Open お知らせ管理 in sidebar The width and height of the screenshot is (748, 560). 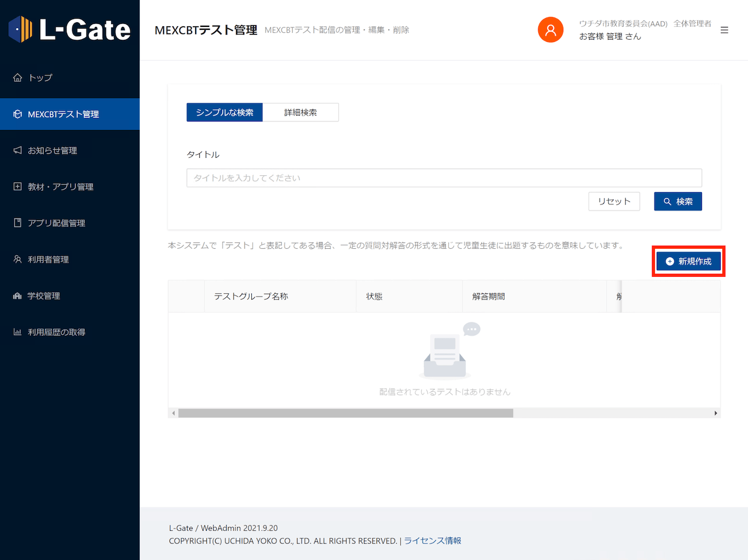(70, 150)
